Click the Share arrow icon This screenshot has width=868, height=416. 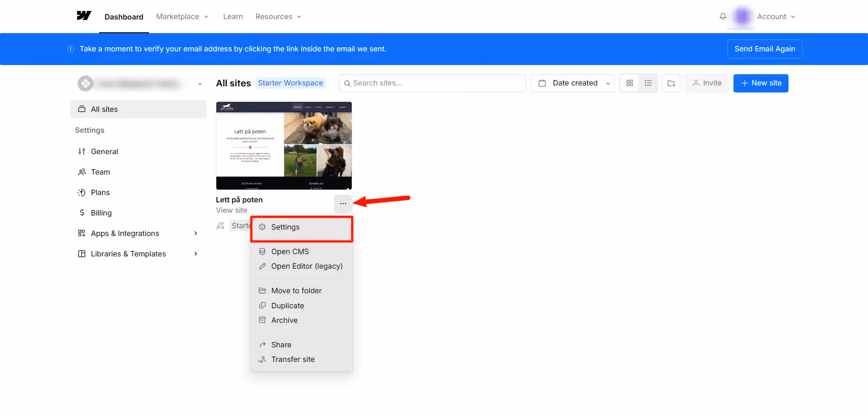(262, 345)
